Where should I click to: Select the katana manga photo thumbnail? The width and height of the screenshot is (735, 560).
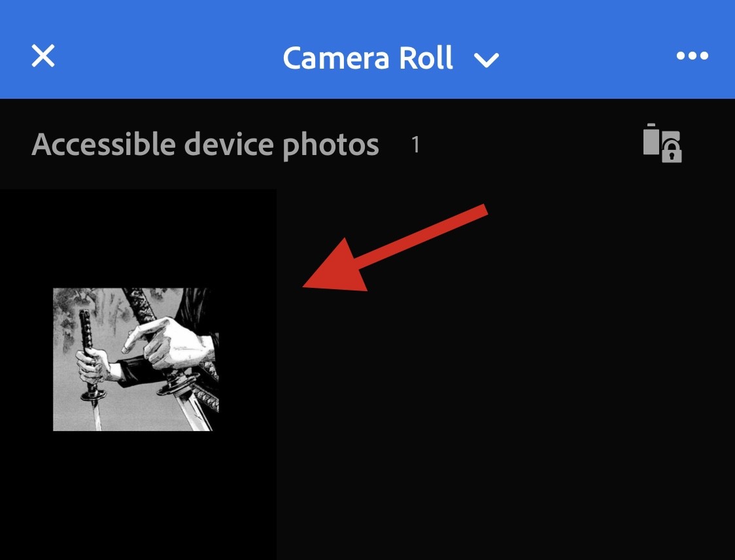point(136,359)
